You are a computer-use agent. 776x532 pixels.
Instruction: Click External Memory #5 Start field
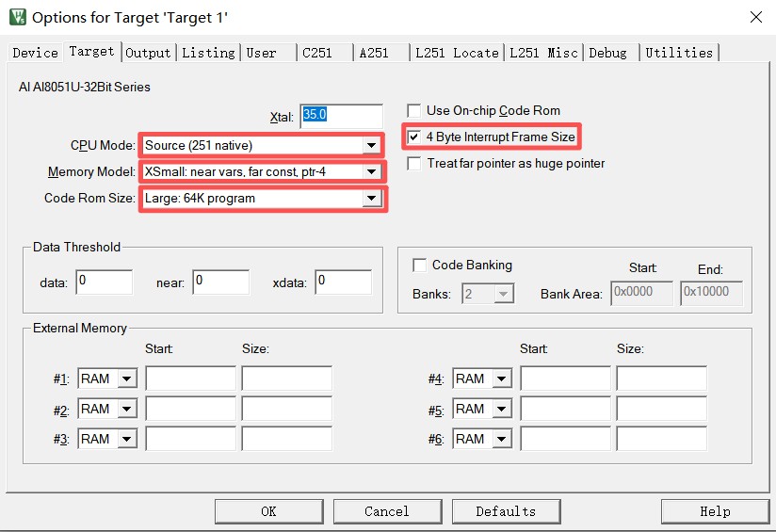(x=565, y=409)
